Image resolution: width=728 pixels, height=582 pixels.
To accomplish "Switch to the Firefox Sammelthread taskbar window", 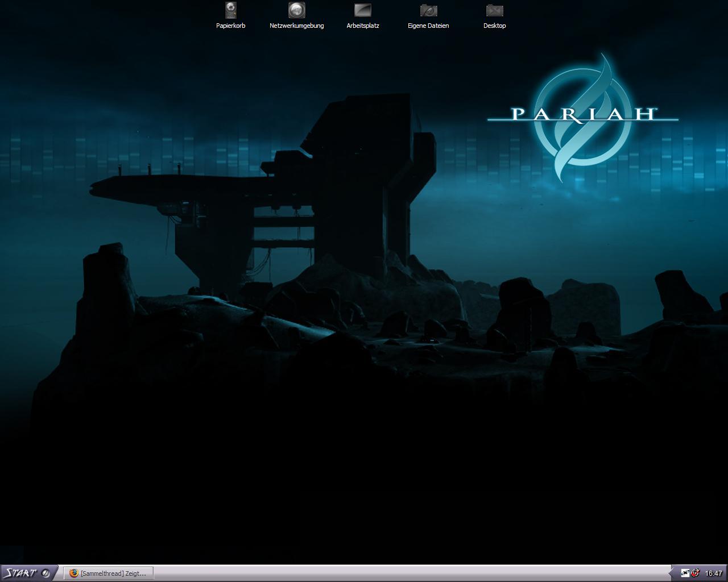I will tap(108, 573).
